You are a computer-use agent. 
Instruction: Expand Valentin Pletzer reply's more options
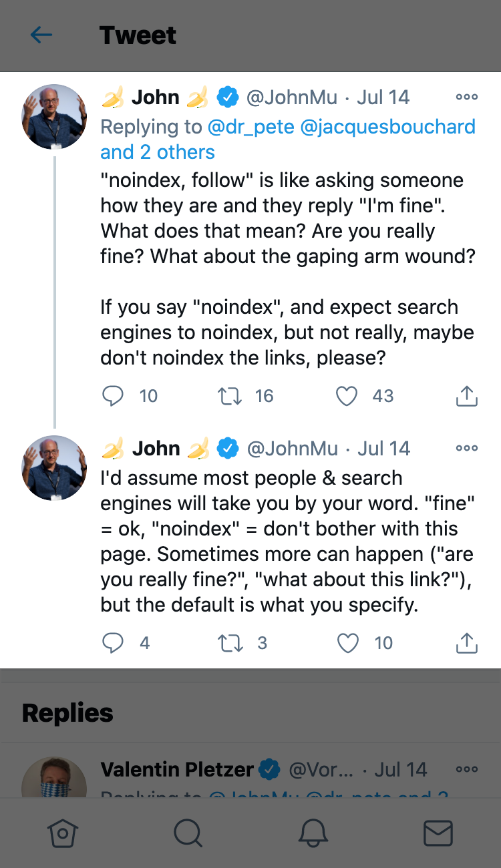466,770
